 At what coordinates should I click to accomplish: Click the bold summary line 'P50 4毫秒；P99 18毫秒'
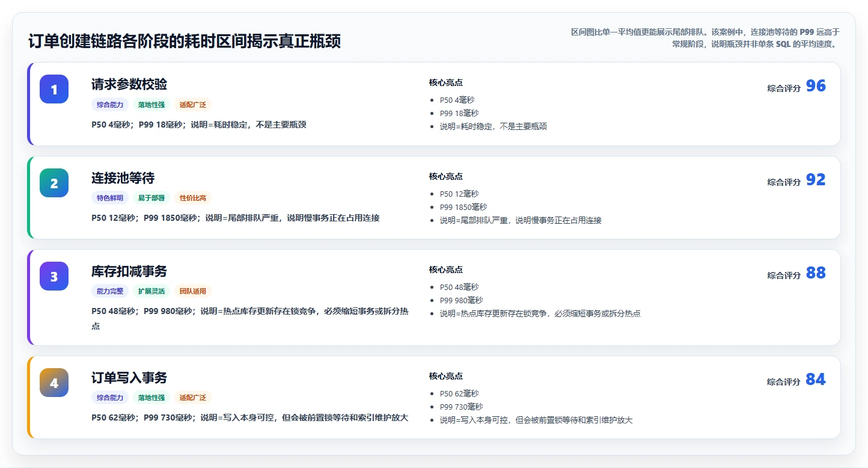pyautogui.click(x=199, y=125)
